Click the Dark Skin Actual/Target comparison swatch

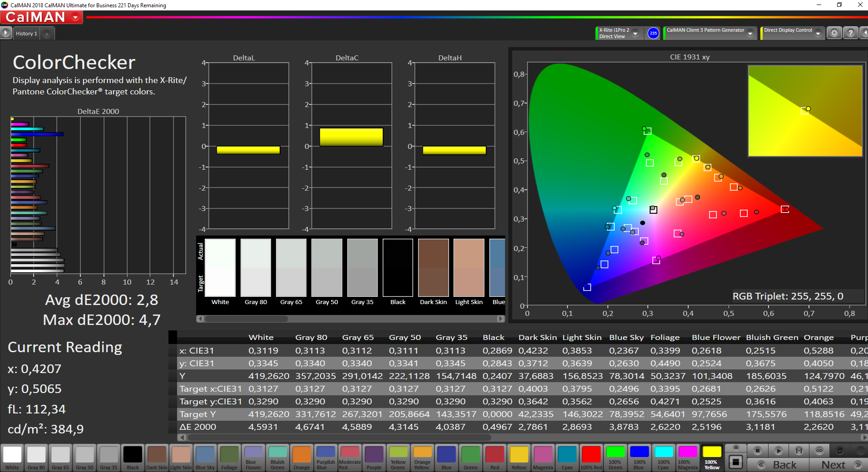click(434, 268)
